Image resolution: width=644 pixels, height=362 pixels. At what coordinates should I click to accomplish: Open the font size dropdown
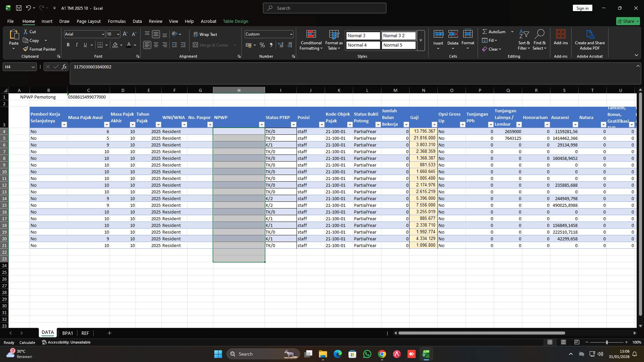[118, 34]
